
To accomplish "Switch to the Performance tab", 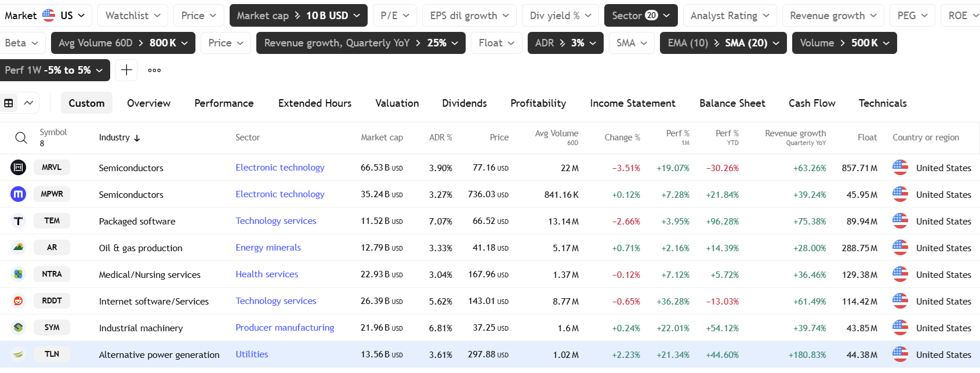I will point(224,103).
